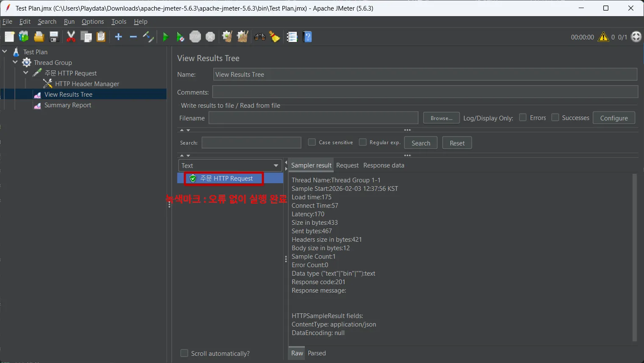Image resolution: width=644 pixels, height=363 pixels.
Task: Enable the Scroll automatically checkbox
Action: coord(184,353)
